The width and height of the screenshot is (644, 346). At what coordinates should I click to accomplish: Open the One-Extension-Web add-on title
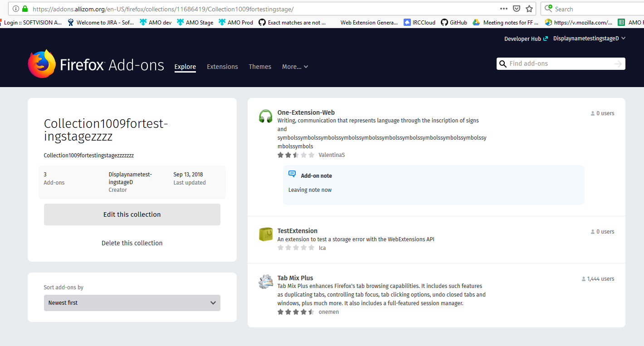[306, 112]
